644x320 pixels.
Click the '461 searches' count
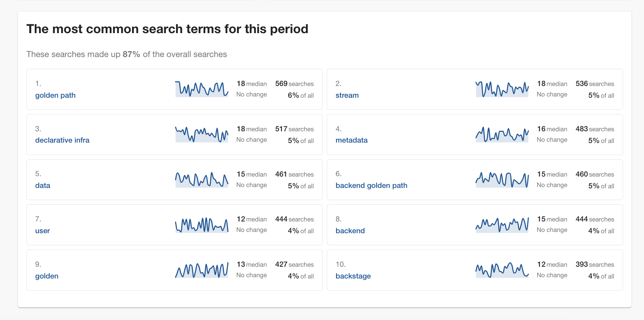(x=294, y=174)
